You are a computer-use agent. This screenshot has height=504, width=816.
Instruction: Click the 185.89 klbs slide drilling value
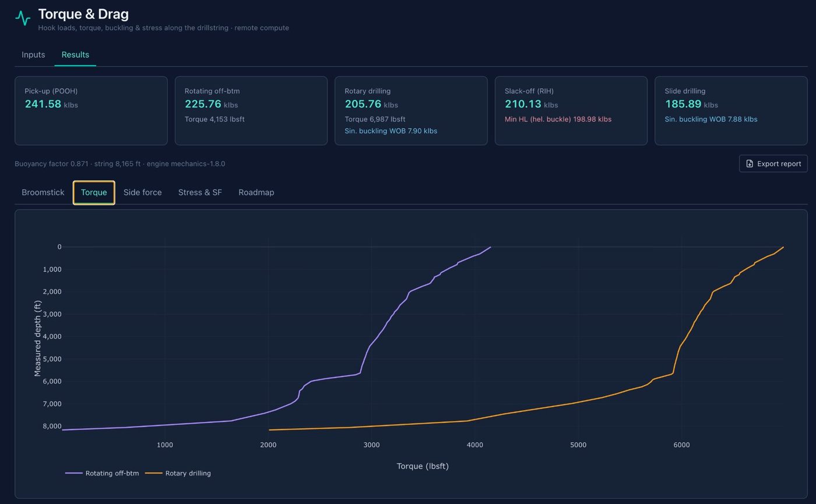pyautogui.click(x=691, y=104)
